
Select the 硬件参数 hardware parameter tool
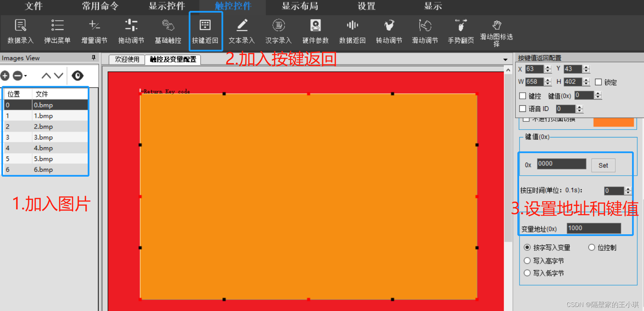click(315, 32)
